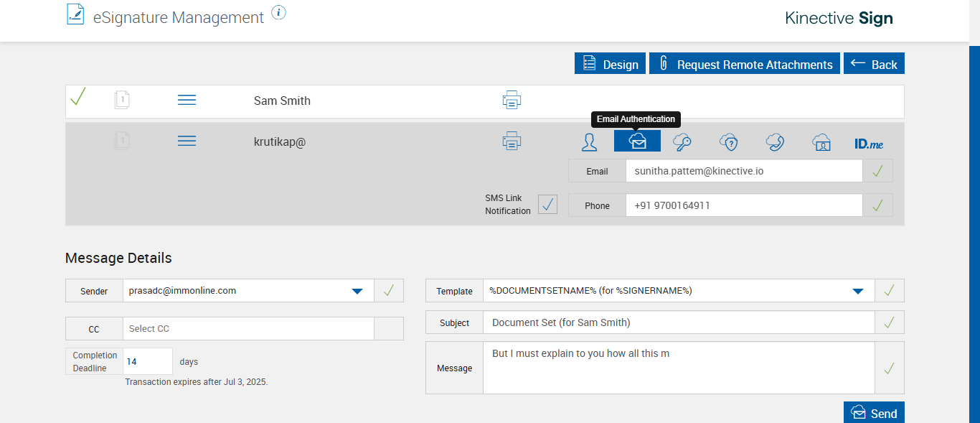Click the document page icon in krutikap@ row

point(122,141)
